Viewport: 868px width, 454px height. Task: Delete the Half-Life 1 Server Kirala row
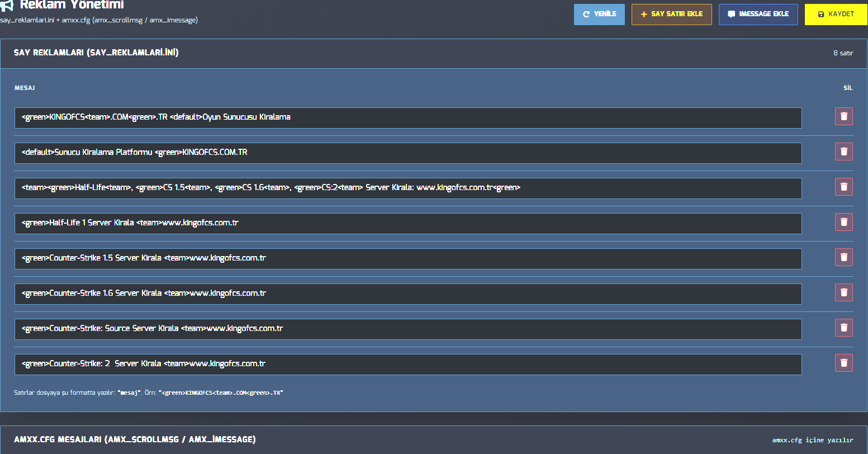(x=844, y=222)
